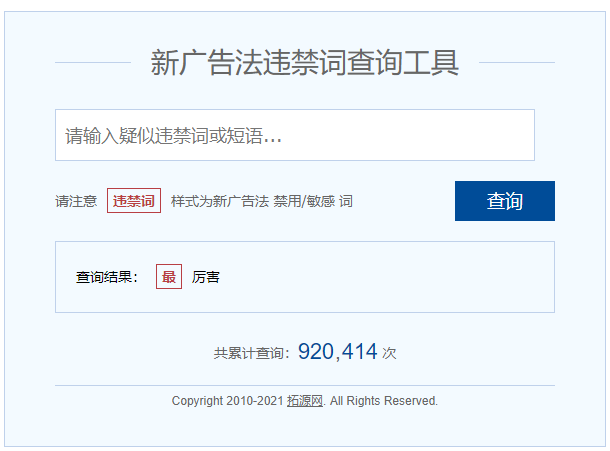Screen dimensions: 610x451
Task: Click the divider line above the copyright
Action: point(305,385)
